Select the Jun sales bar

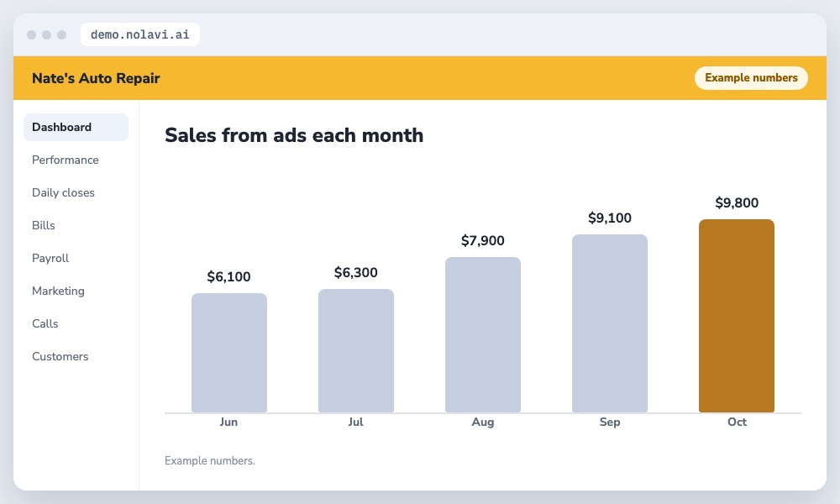click(229, 353)
